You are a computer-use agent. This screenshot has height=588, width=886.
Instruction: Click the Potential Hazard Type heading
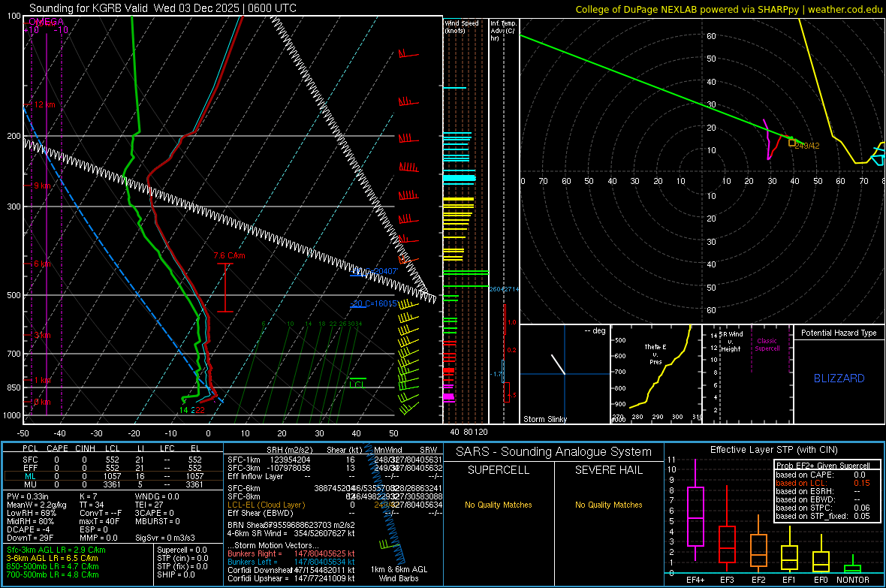click(x=839, y=333)
